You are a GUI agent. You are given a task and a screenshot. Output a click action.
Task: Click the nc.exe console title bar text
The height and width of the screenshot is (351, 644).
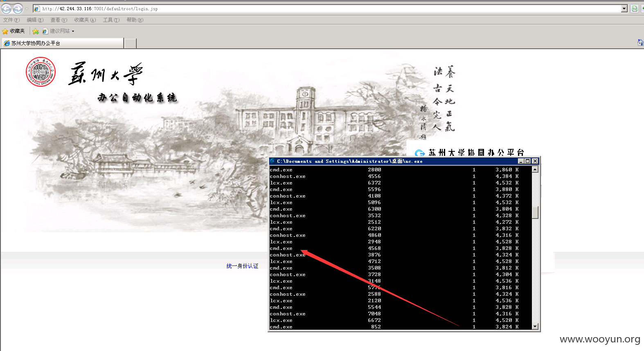pyautogui.click(x=350, y=161)
